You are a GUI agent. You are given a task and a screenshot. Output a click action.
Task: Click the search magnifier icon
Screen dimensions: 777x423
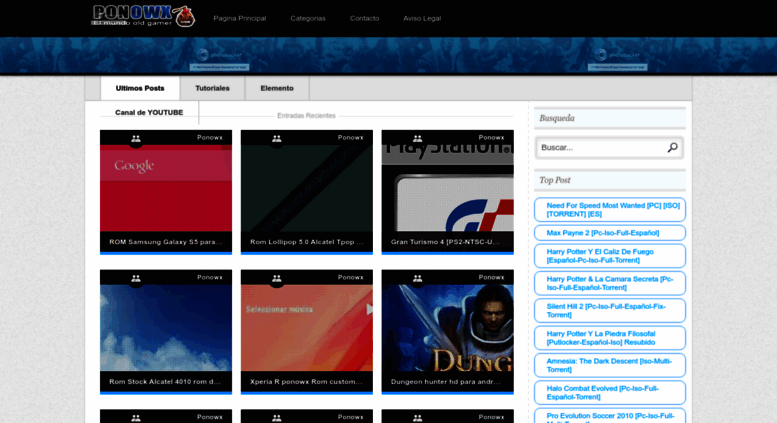tap(672, 148)
